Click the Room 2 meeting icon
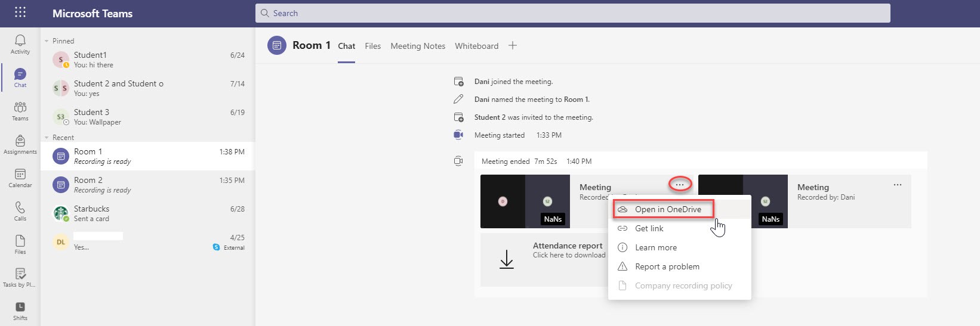 (x=61, y=185)
